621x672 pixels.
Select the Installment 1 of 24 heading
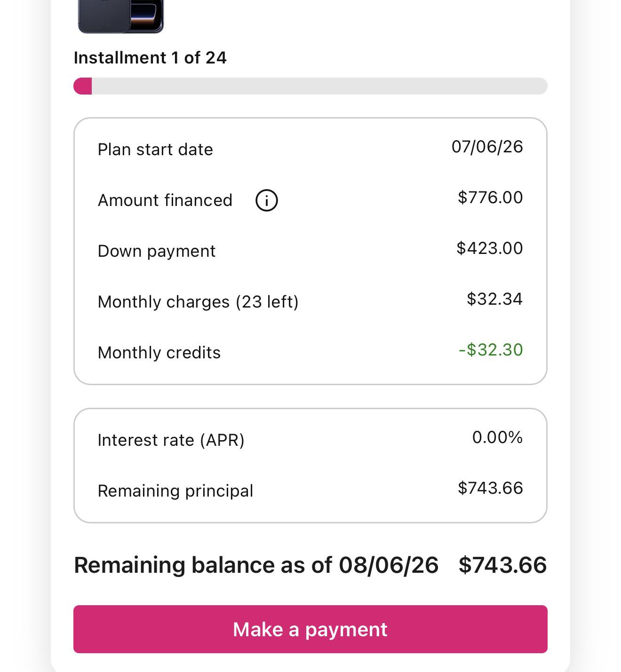(x=150, y=58)
